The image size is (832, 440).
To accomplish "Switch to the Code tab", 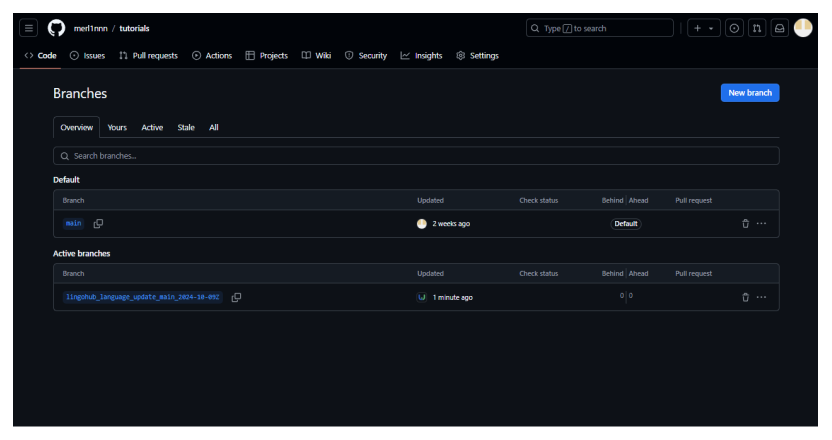I will point(40,56).
